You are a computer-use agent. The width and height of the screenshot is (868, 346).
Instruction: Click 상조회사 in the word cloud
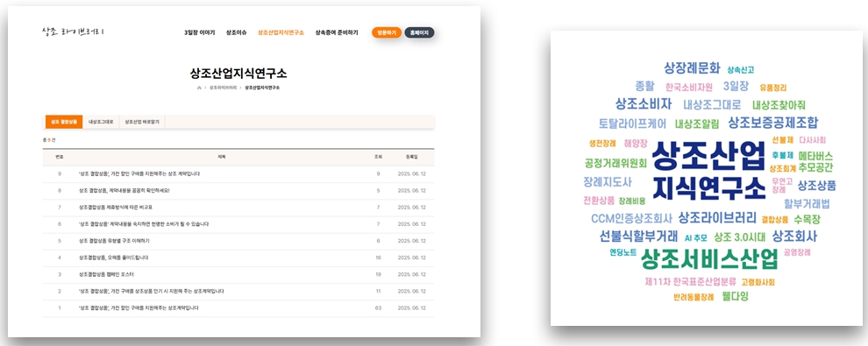click(x=794, y=236)
